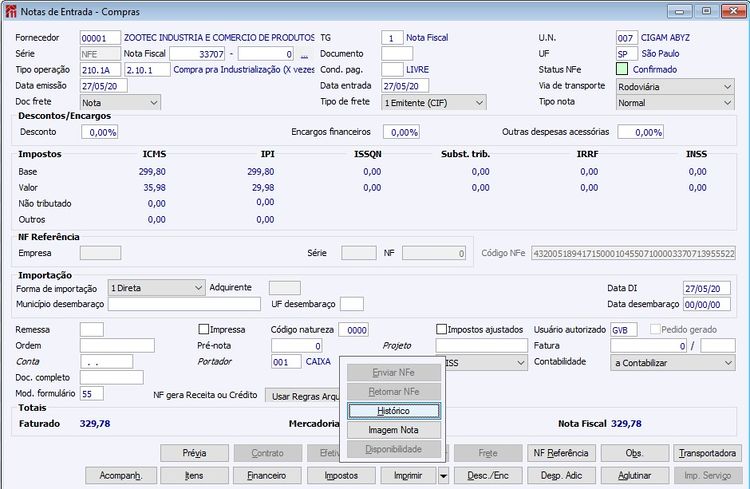This screenshot has width=750, height=489.
Task: Select Histórico in the popup menu
Action: tap(394, 411)
